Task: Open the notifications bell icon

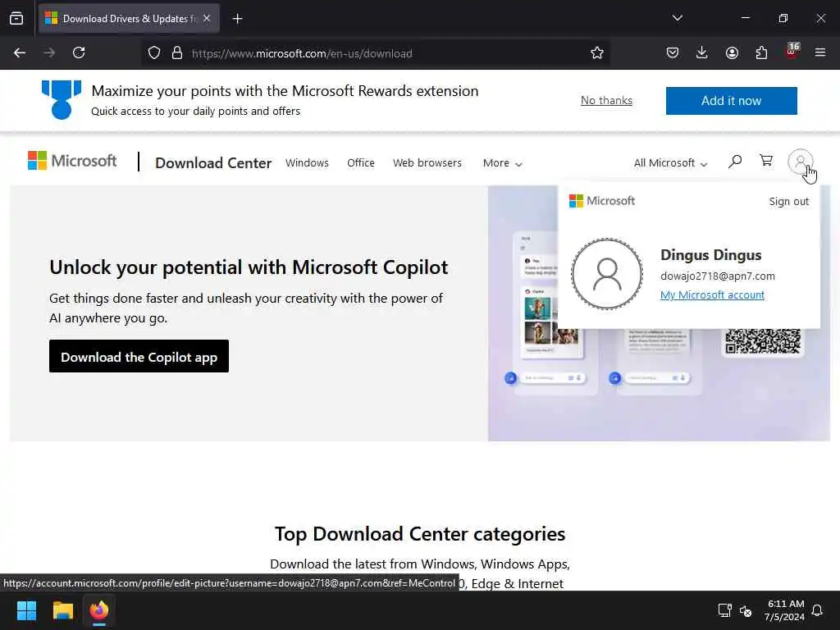Action: click(x=817, y=610)
